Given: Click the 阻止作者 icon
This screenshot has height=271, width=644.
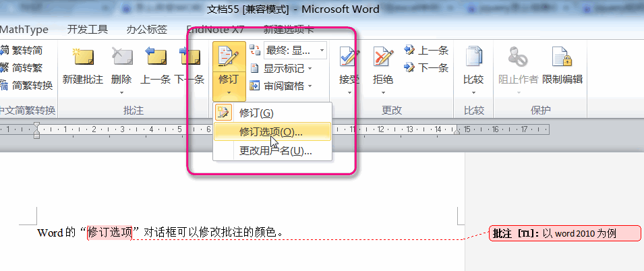Looking at the screenshot, I should [x=518, y=57].
